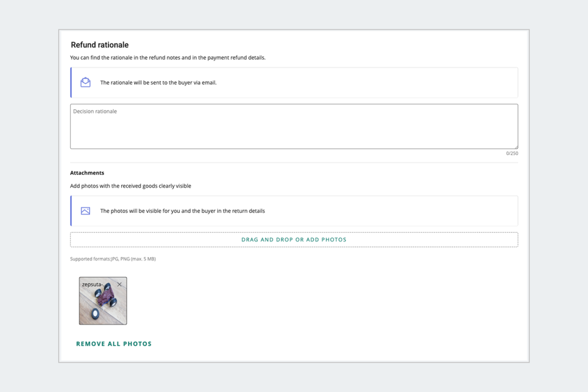This screenshot has width=588, height=392.
Task: Click the picture frame graphic beside the visibility message
Action: coord(85,210)
